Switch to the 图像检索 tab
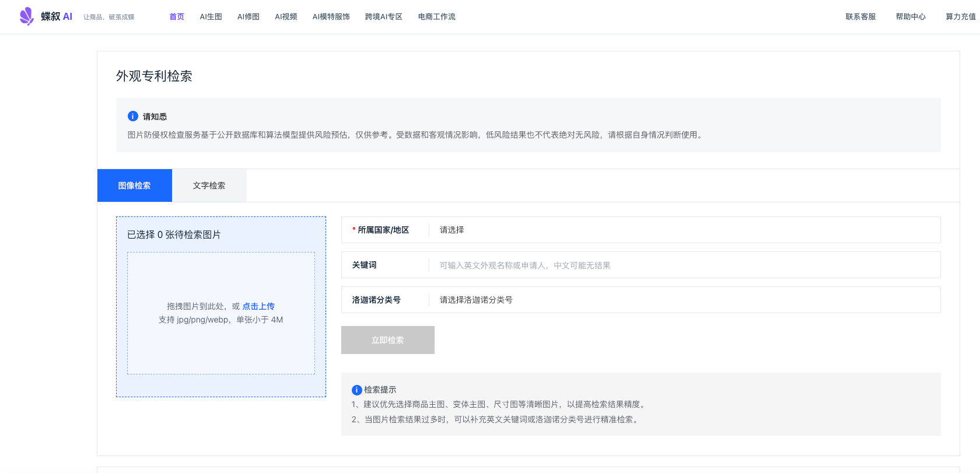980x473 pixels. (x=135, y=185)
